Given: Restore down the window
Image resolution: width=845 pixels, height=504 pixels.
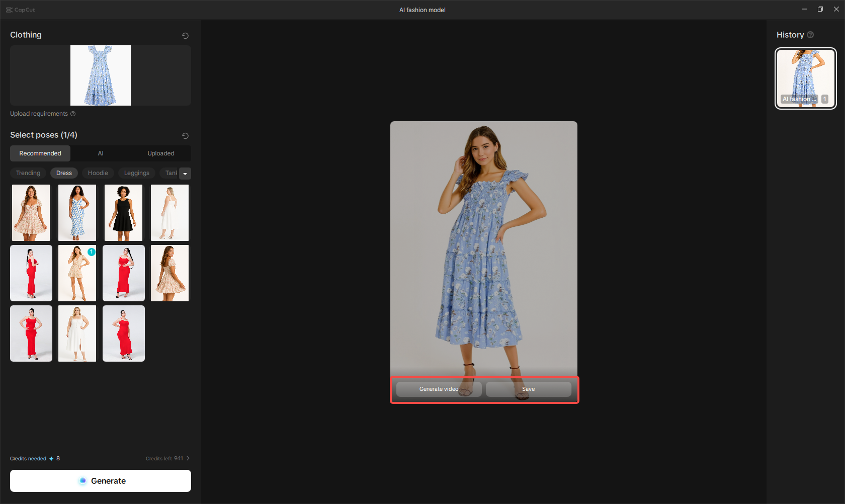Looking at the screenshot, I should 820,9.
